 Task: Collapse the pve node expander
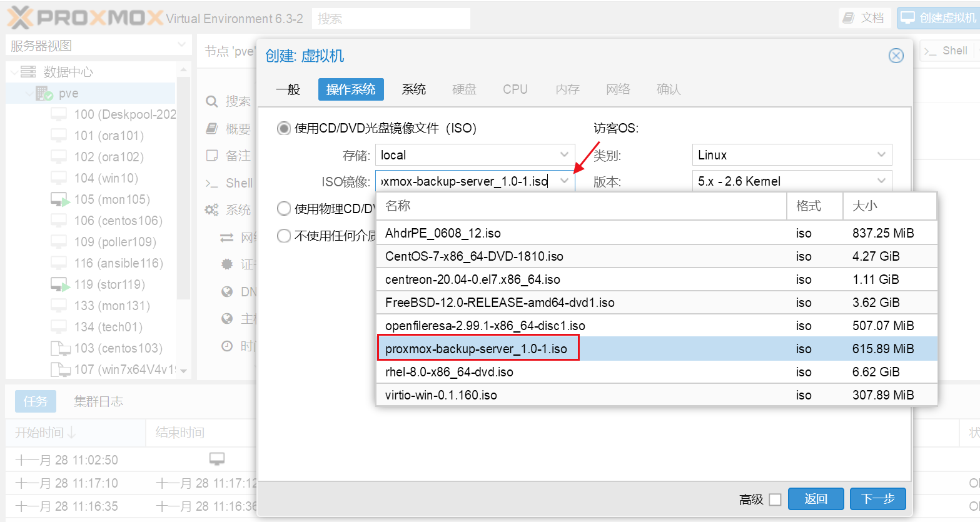[28, 93]
